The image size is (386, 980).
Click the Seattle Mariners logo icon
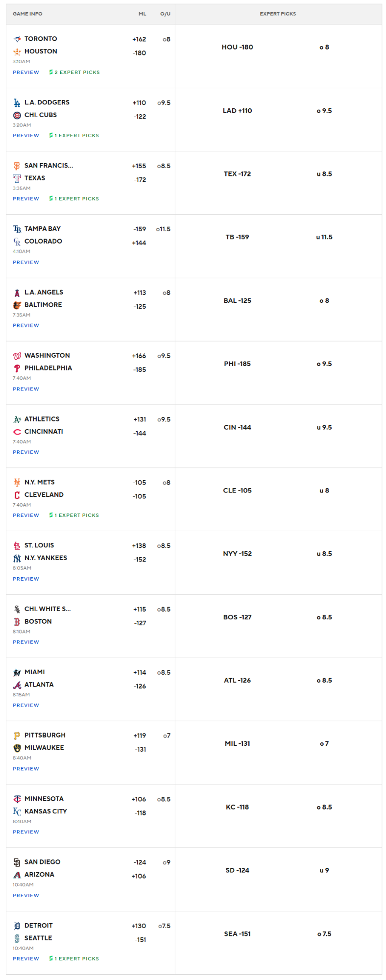[x=17, y=938]
